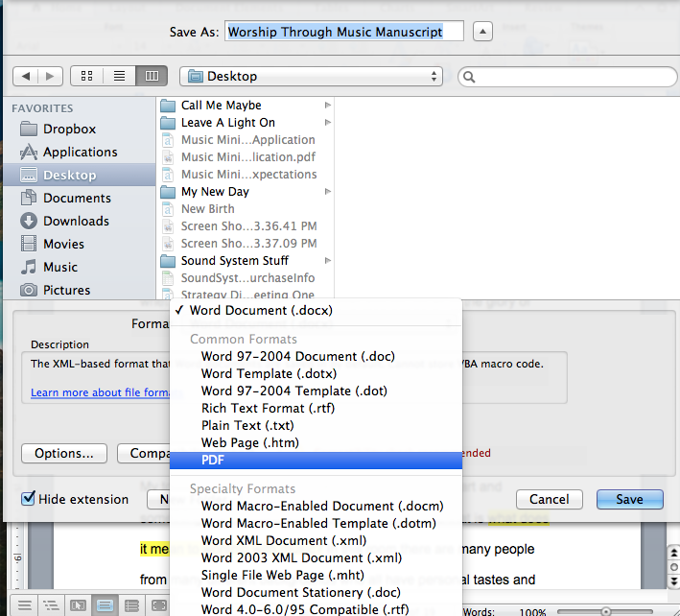The image size is (680, 616).
Task: Expand the Sound System Stuff folder arrow
Action: (328, 261)
